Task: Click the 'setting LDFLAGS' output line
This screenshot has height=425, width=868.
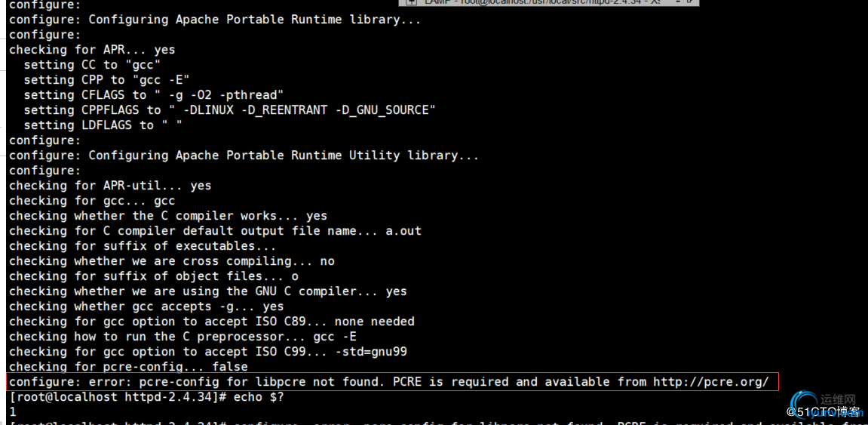Action: tap(103, 125)
